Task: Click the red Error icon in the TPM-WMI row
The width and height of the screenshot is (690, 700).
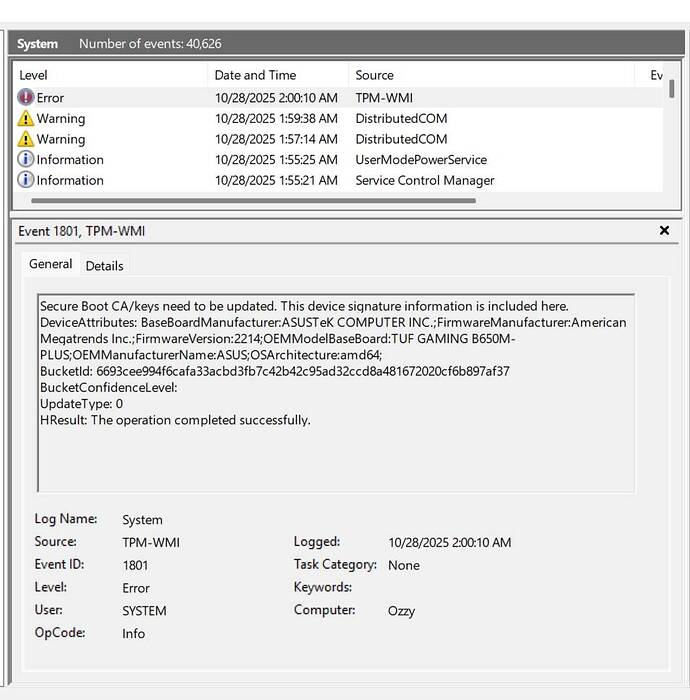Action: pos(26,98)
